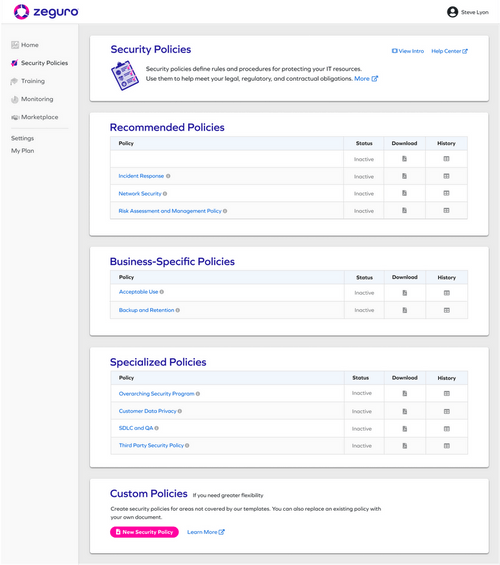Open the Risk Assessment and Management Policy
This screenshot has width=500, height=565.
pos(170,211)
